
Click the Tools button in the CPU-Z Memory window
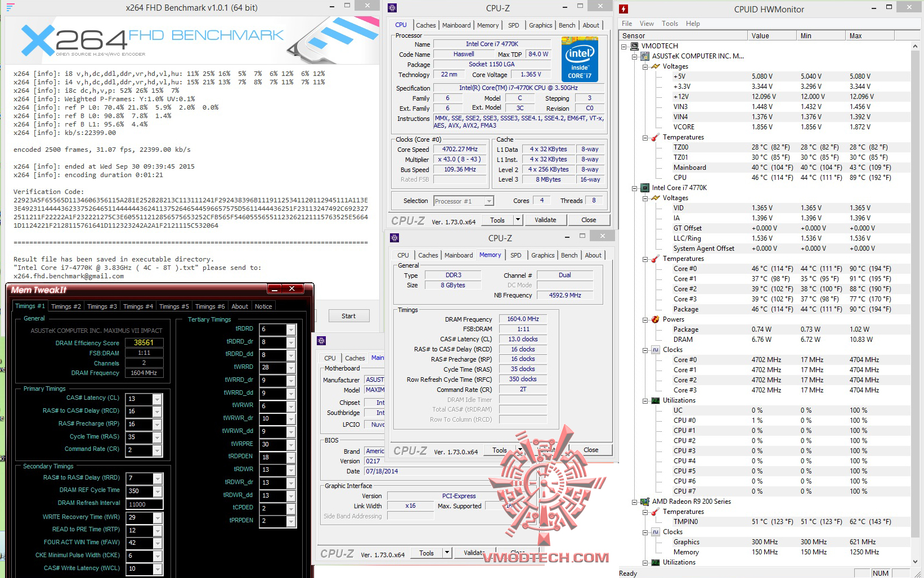500,450
